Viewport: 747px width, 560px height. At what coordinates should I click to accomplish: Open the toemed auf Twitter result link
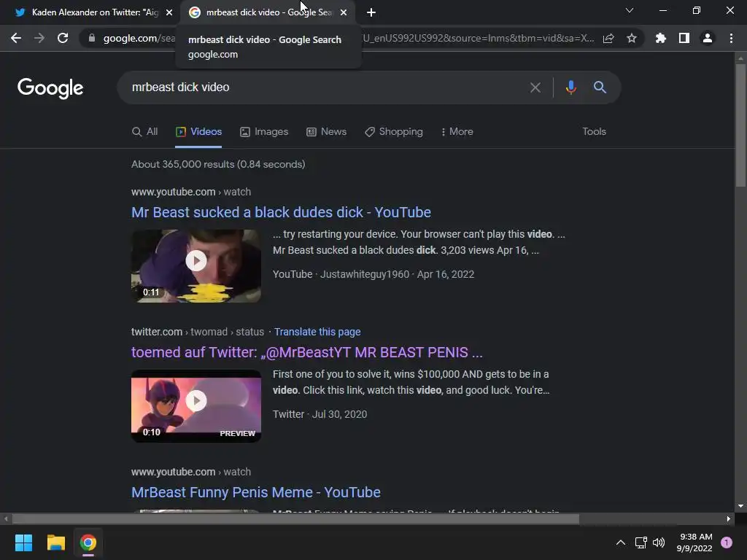(307, 352)
